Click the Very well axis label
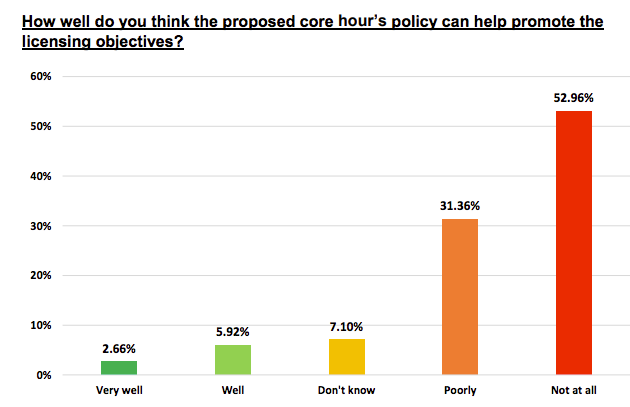Image resolution: width=630 pixels, height=407 pixels. (x=118, y=390)
